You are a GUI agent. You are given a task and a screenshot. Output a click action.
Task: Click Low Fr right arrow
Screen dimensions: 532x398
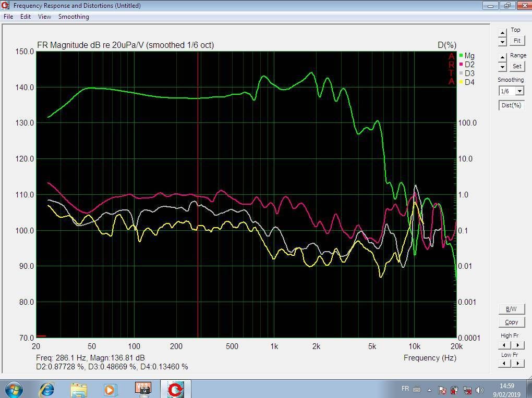click(518, 364)
